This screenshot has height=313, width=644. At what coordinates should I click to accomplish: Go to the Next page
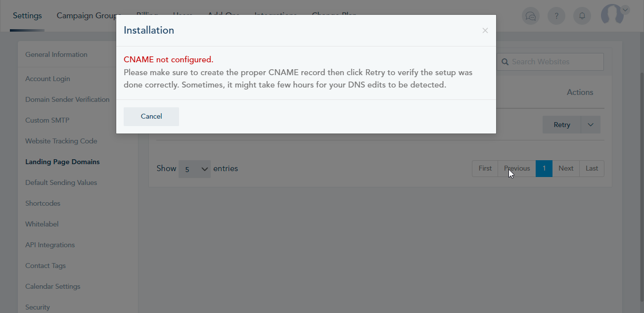(x=566, y=169)
